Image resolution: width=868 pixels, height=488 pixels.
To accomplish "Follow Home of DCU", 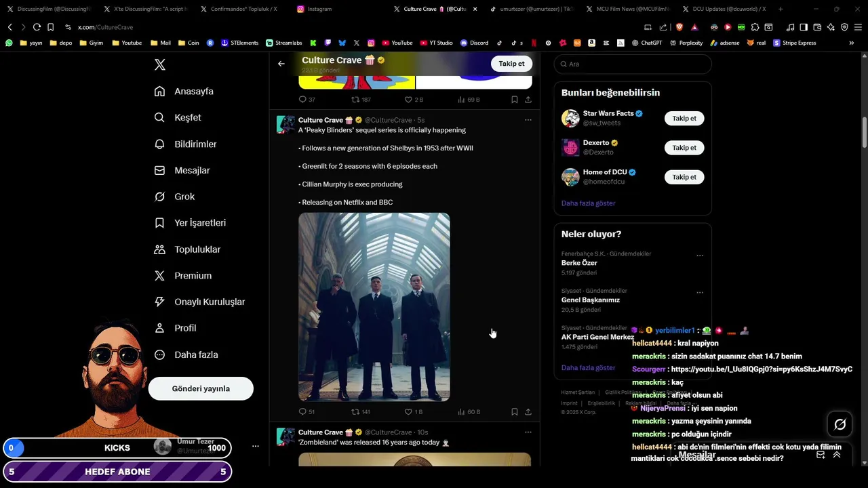I will point(684,178).
